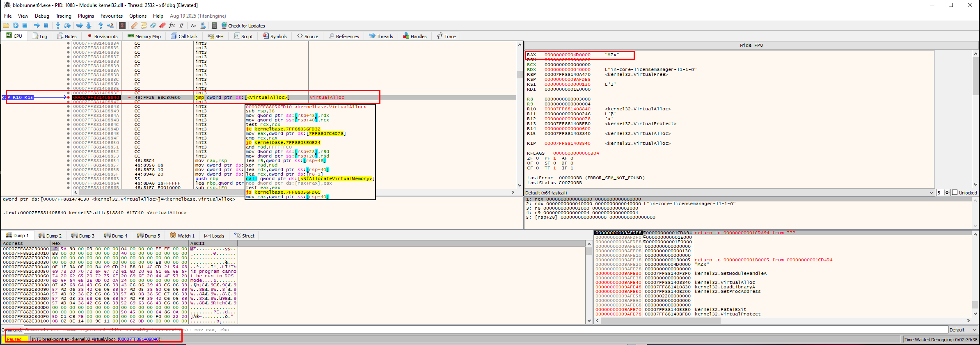Open the Comments icon in toolbar

144,25
